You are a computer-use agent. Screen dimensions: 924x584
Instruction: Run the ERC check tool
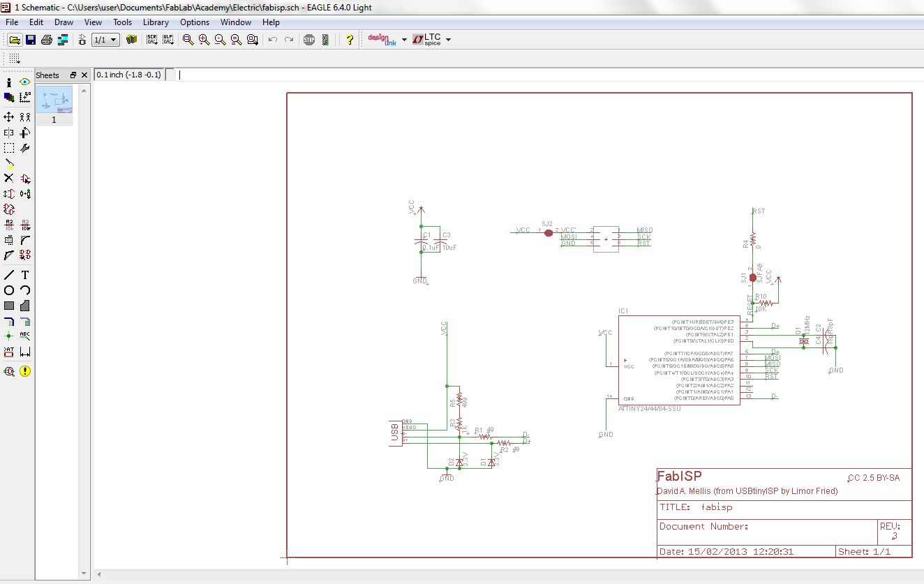point(9,371)
